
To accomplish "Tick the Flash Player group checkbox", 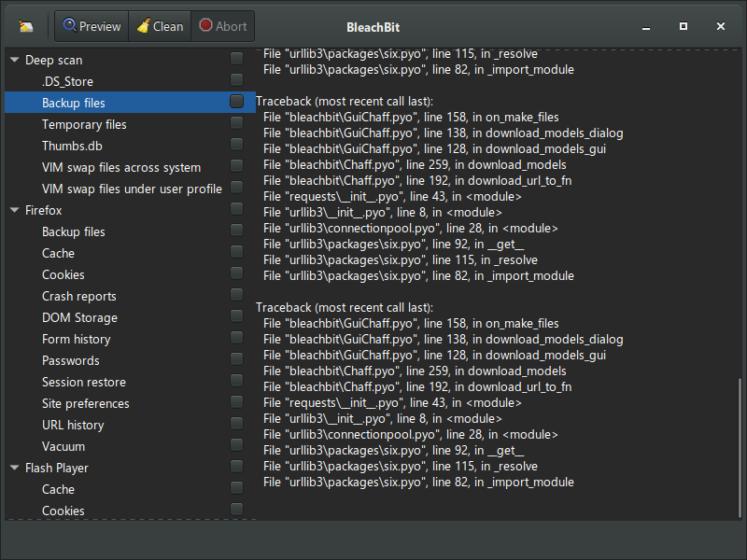I will pyautogui.click(x=237, y=466).
